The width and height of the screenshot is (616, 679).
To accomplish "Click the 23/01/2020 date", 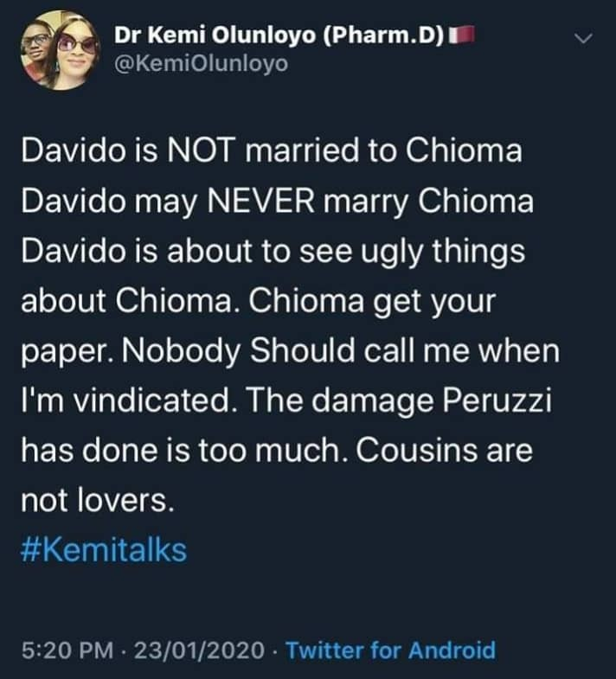I will (x=184, y=650).
